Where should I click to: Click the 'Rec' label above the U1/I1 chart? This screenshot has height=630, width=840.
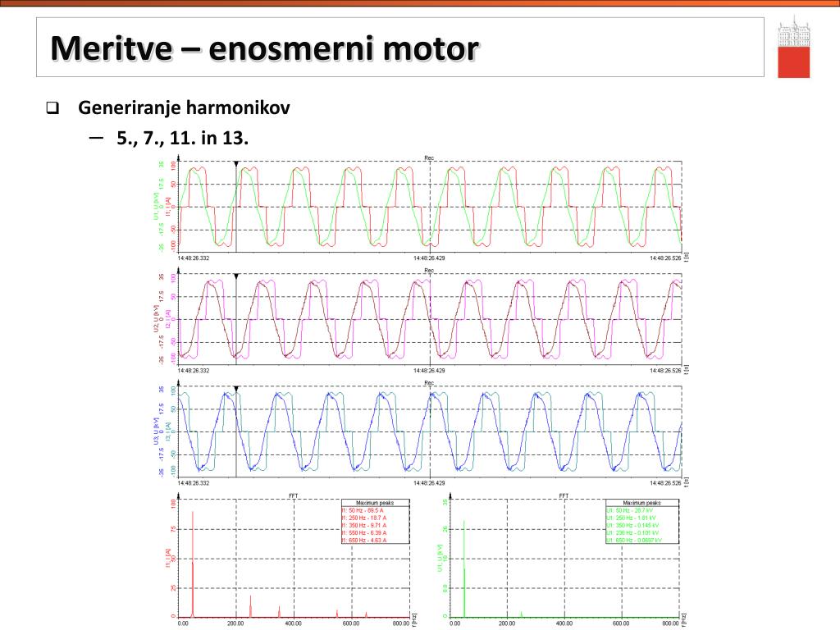tap(429, 157)
